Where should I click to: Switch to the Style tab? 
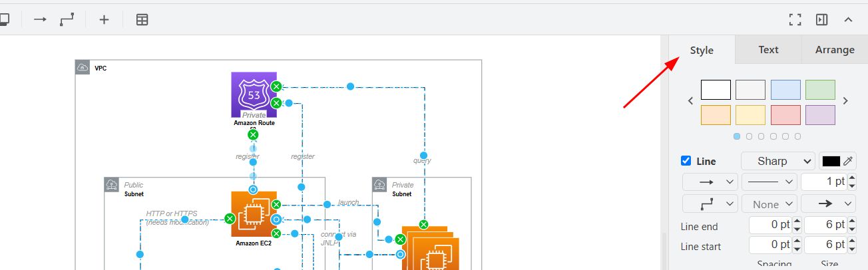[x=702, y=50]
